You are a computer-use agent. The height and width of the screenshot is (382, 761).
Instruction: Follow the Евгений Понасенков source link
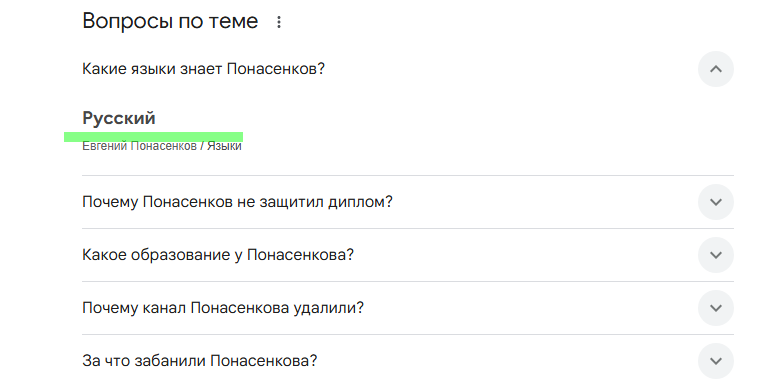click(x=139, y=146)
